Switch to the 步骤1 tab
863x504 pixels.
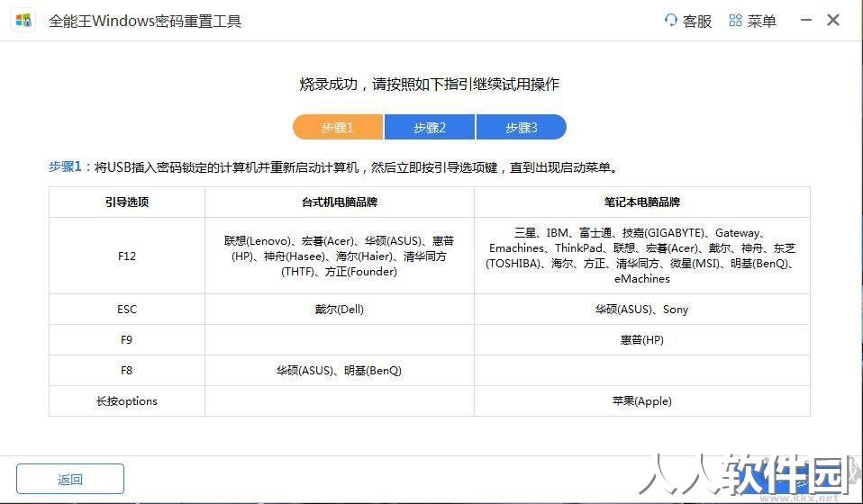(338, 128)
